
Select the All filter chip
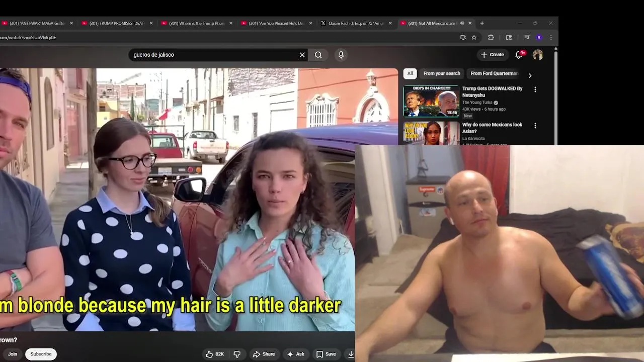click(410, 73)
